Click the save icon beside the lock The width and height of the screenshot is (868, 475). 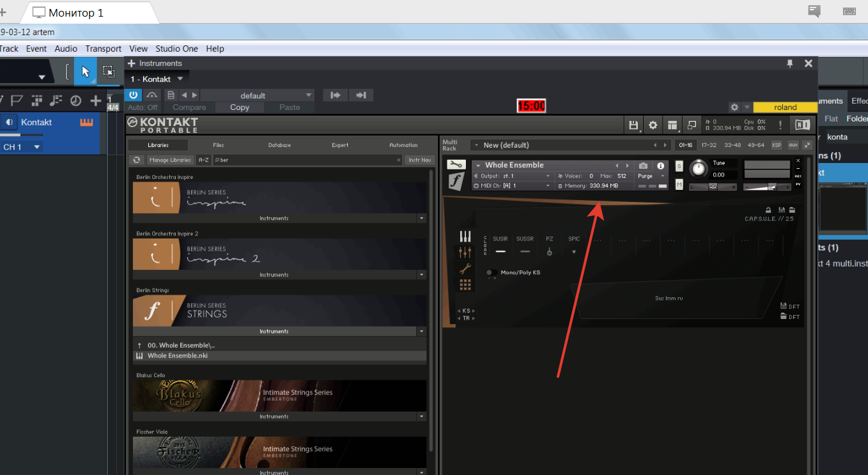[781, 210]
